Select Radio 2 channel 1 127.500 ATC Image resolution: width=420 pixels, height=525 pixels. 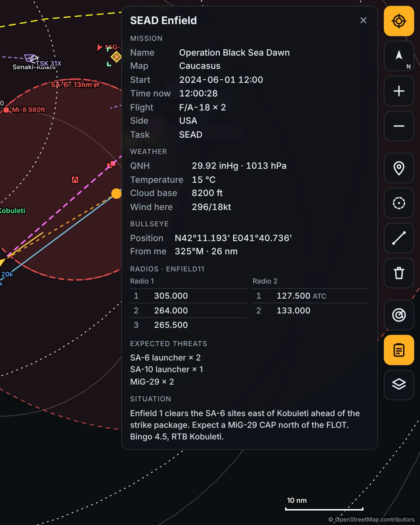click(311, 296)
